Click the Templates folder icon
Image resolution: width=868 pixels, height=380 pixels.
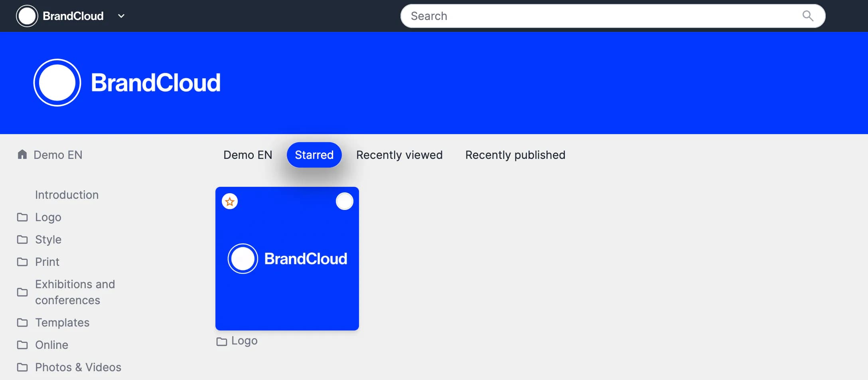(x=22, y=323)
